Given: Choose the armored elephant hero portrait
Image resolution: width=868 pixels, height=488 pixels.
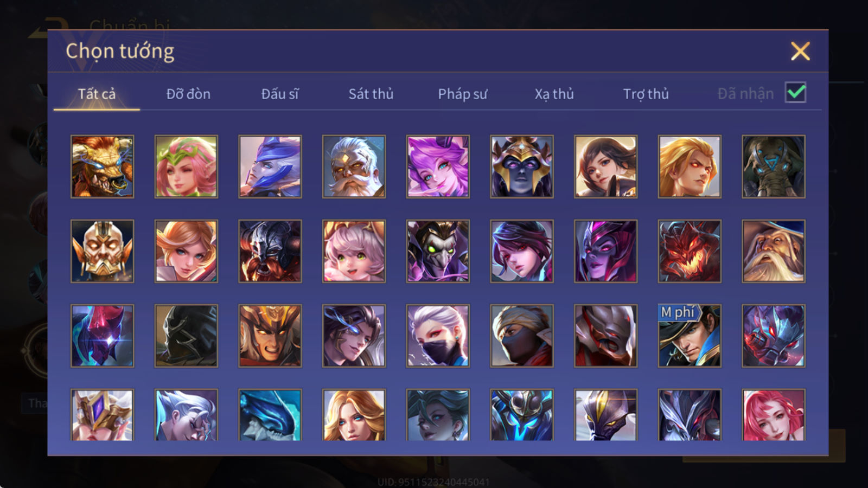Looking at the screenshot, I should click(x=774, y=166).
